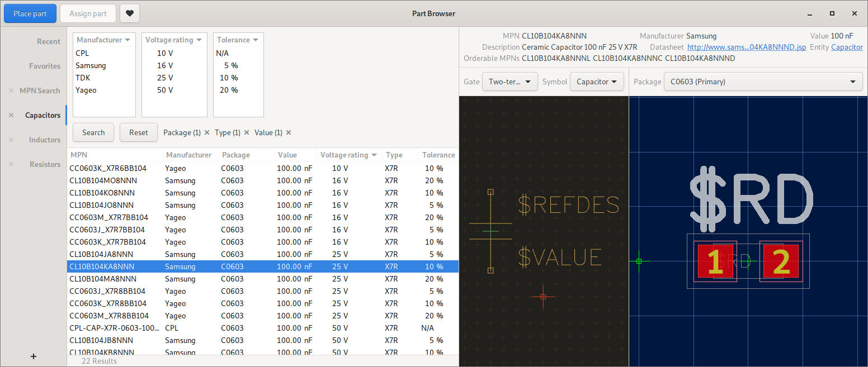
Task: Switch to Inductors tab
Action: coord(45,140)
